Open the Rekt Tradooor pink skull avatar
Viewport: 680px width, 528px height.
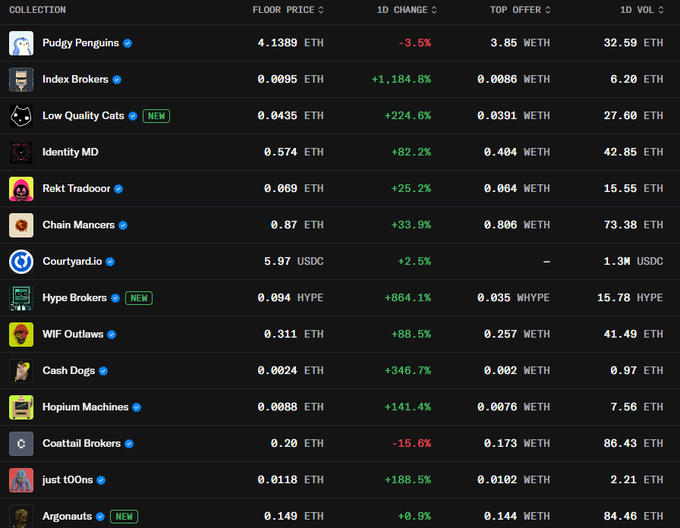(21, 189)
